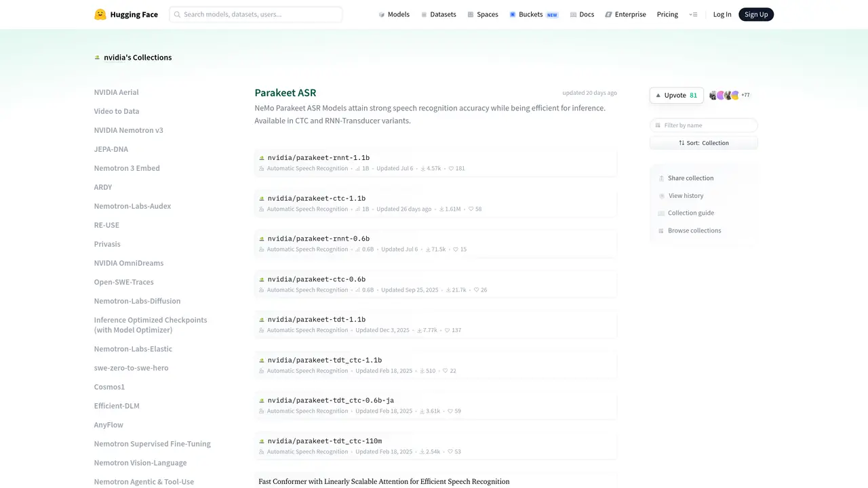Image resolution: width=868 pixels, height=488 pixels.
Task: Click the nvidia icon beside parakeet-ctc-0.6b
Action: coord(262,279)
